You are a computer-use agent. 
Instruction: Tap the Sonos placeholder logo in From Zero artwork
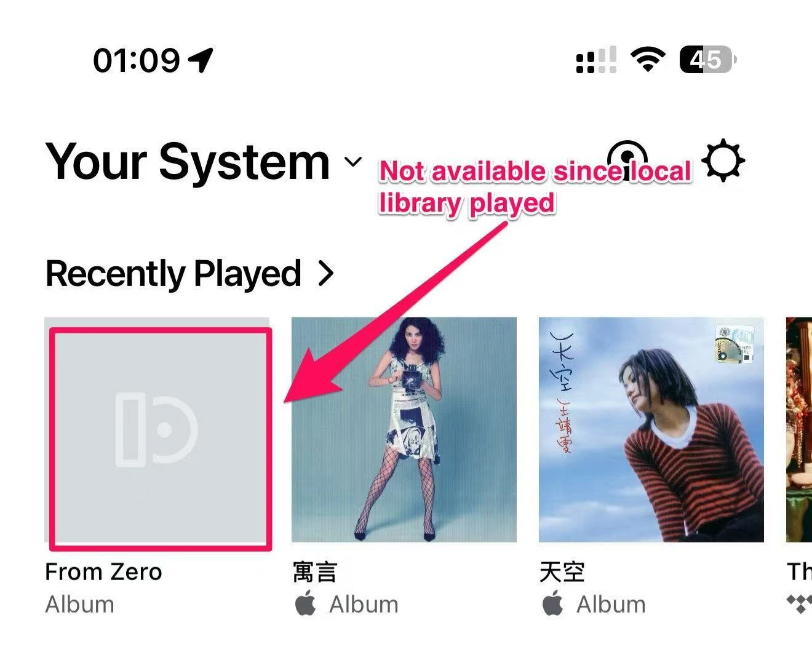tap(157, 429)
